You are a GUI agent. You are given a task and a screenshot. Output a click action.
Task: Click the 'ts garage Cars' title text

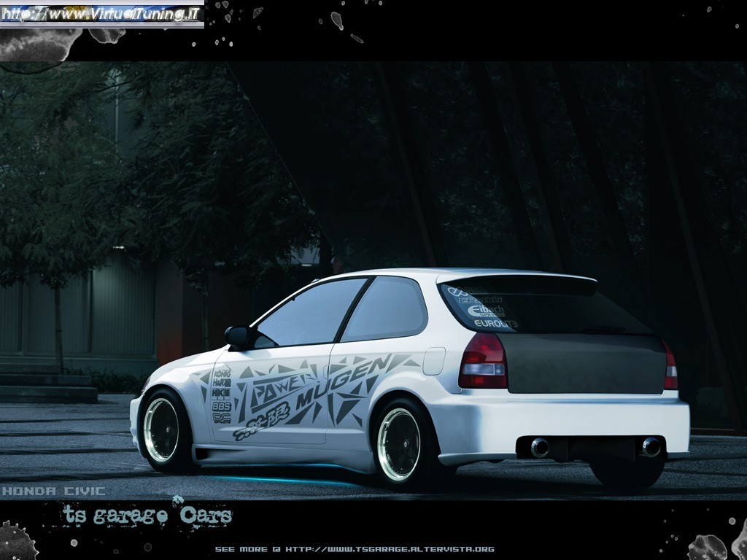(147, 514)
